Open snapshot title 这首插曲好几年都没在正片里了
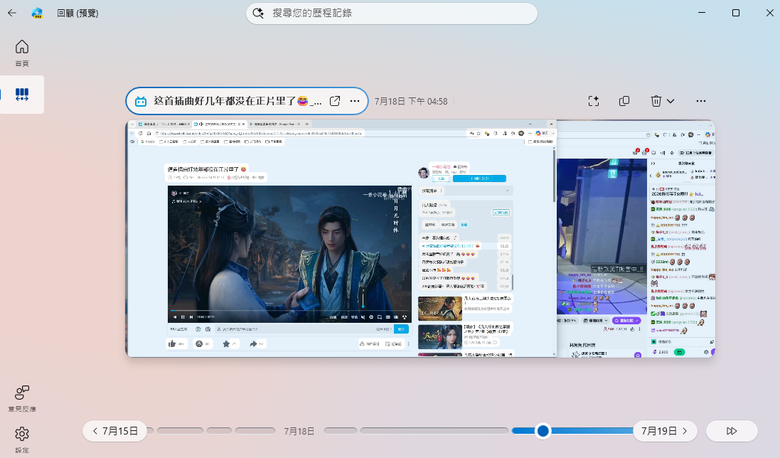Viewport: 780px width, 458px height. tap(238, 101)
